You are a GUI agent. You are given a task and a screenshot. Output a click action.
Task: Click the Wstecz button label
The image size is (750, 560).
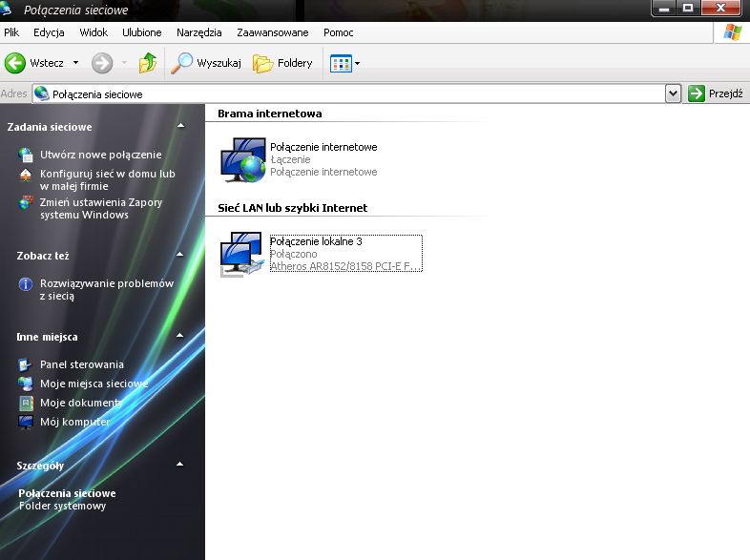pos(47,63)
